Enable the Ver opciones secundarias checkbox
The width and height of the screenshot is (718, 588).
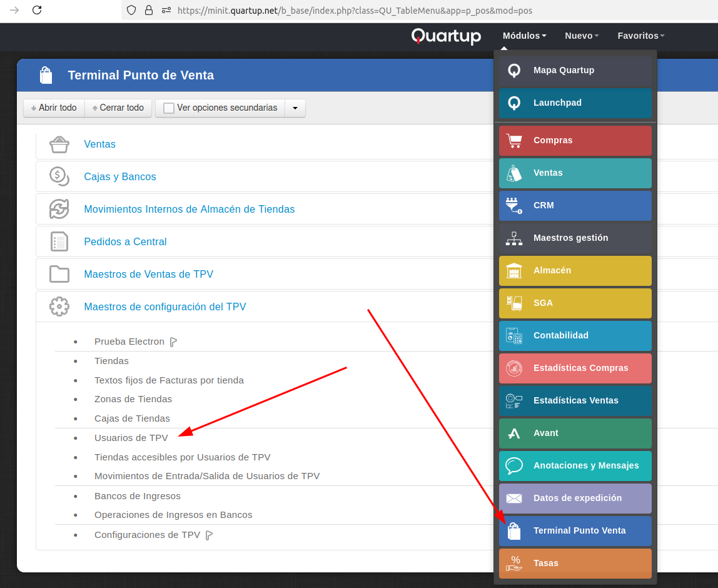coord(169,108)
